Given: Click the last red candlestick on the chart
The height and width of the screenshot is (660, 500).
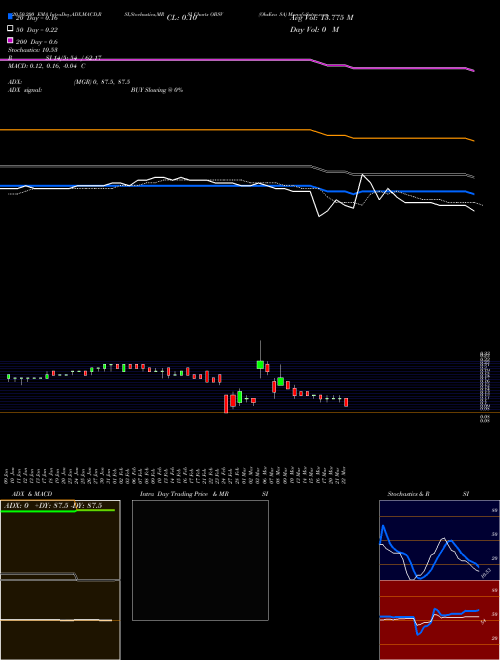Looking at the screenshot, I should (x=346, y=402).
